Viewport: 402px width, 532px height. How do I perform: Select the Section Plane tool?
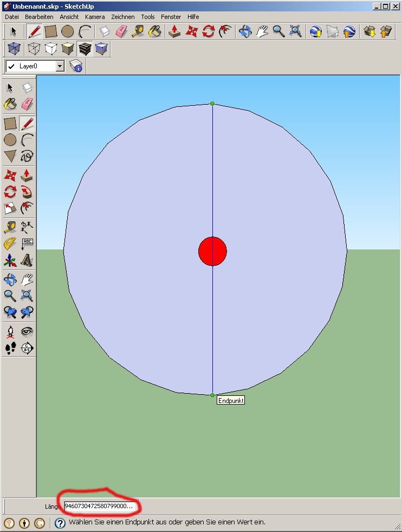tap(27, 348)
